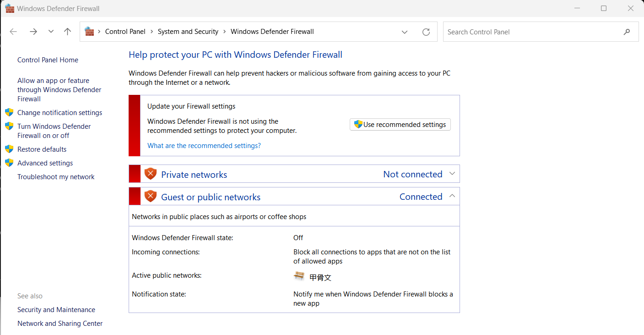The width and height of the screenshot is (644, 335).
Task: Open What are the recommended settings link
Action: (x=204, y=146)
